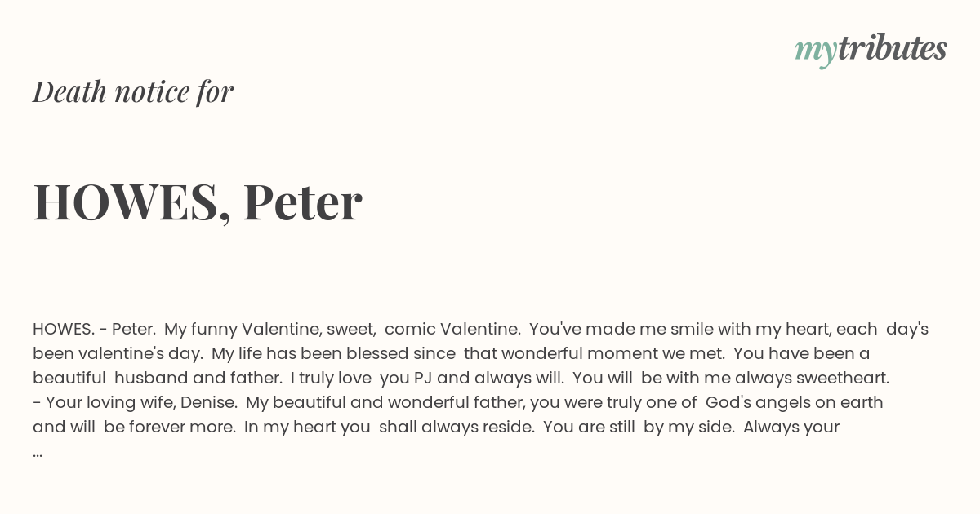Click the line starting "been valentine's day"

tap(451, 354)
